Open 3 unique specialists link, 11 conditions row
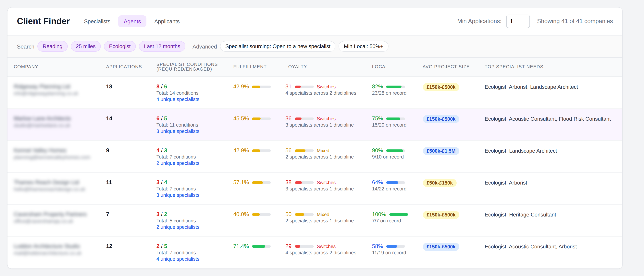This screenshot has height=276, width=644. pos(178,131)
